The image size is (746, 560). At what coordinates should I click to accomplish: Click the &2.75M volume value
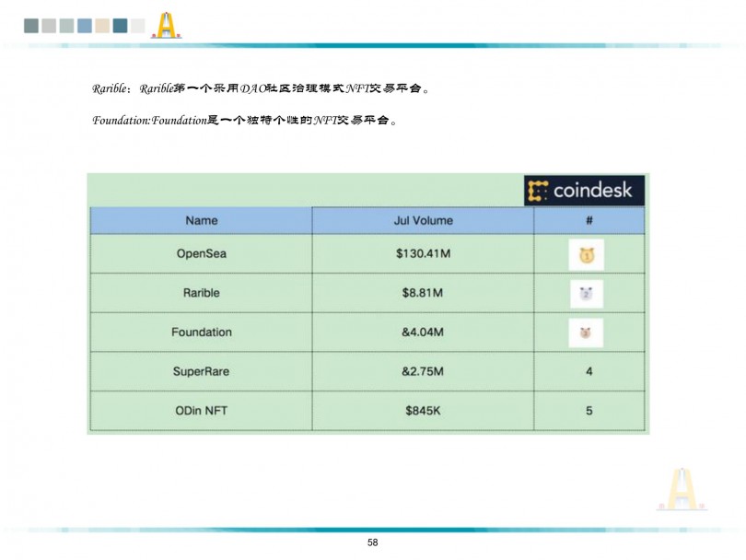pos(423,371)
